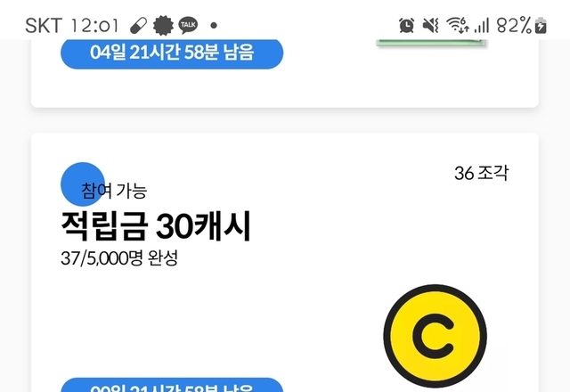570x392 pixels.
Task: Tap the muted sound status icon
Action: coord(430,26)
